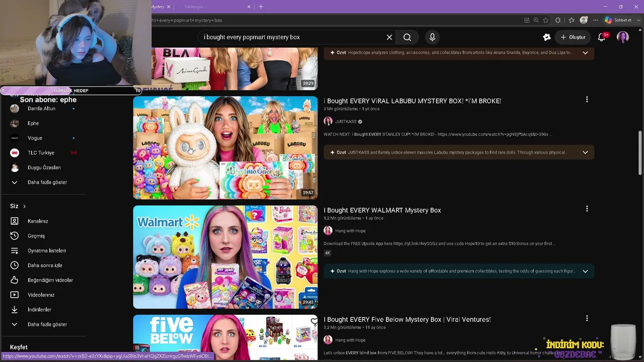
Task: Expand the HopeScope video Özet summary
Action: [585, 53]
